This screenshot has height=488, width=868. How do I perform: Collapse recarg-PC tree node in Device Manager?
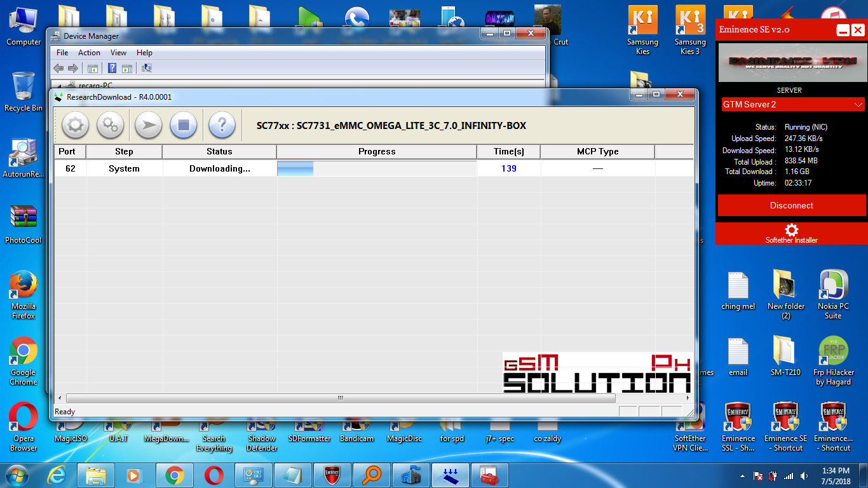pos(60,86)
